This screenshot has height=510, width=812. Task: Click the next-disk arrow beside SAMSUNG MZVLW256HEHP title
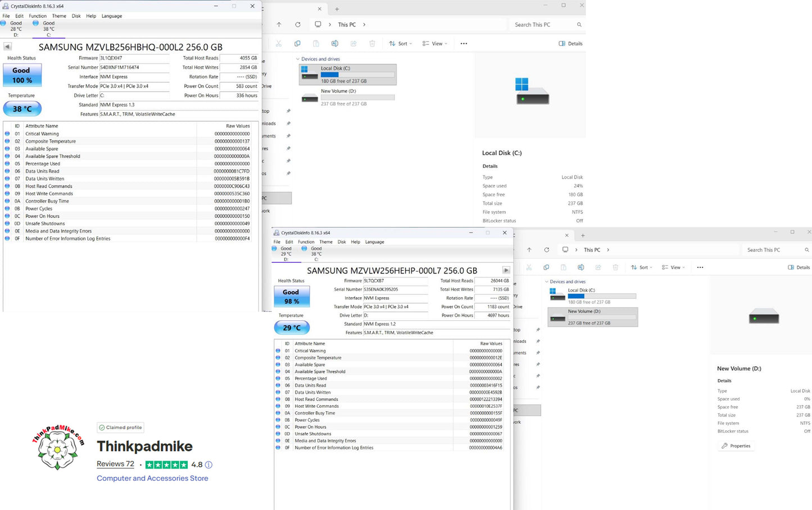point(506,270)
